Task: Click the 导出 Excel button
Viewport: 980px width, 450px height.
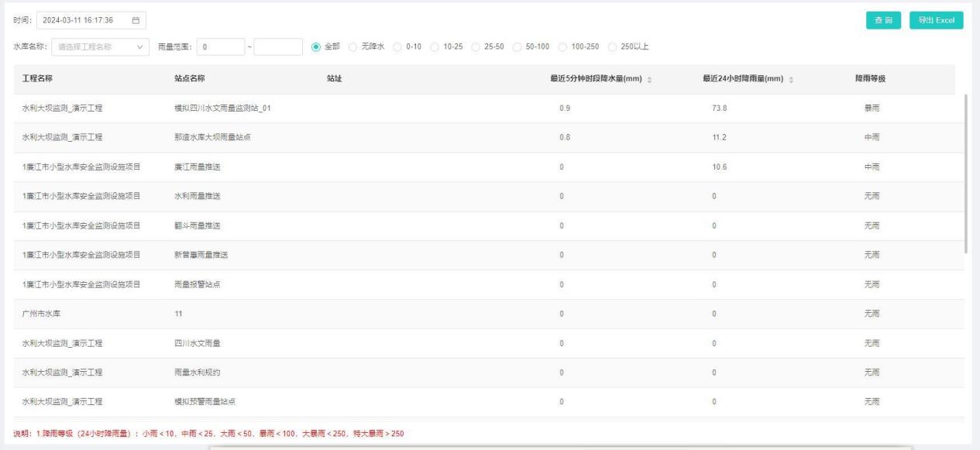Action: click(x=936, y=20)
